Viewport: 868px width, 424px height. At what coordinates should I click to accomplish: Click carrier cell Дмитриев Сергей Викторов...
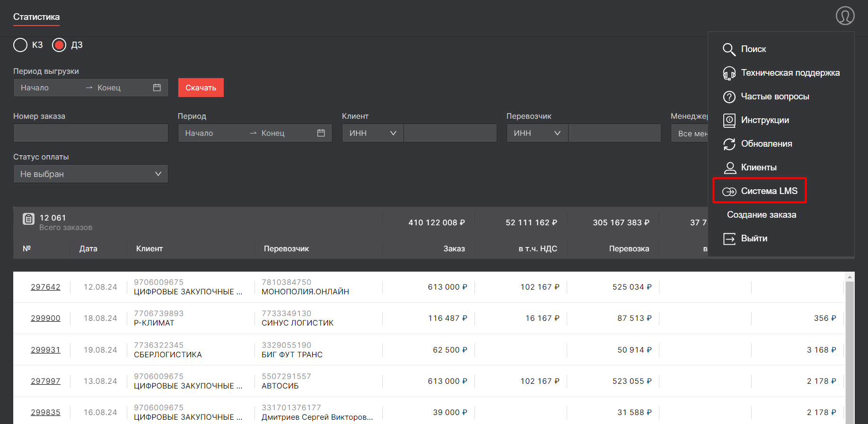pos(317,417)
